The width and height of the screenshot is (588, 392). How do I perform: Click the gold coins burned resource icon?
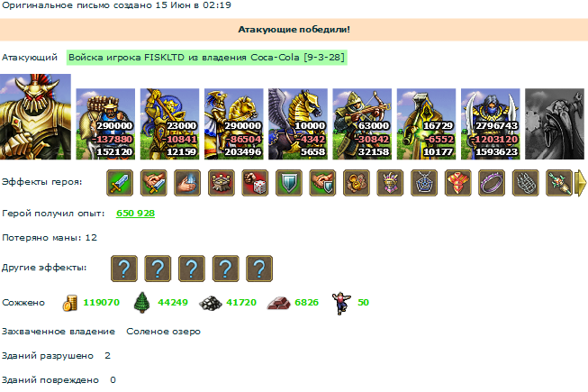click(x=69, y=303)
